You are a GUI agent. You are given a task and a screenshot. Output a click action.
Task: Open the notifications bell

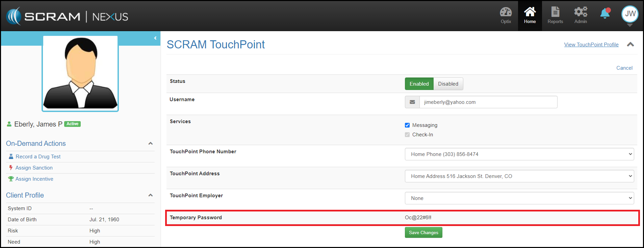(605, 14)
